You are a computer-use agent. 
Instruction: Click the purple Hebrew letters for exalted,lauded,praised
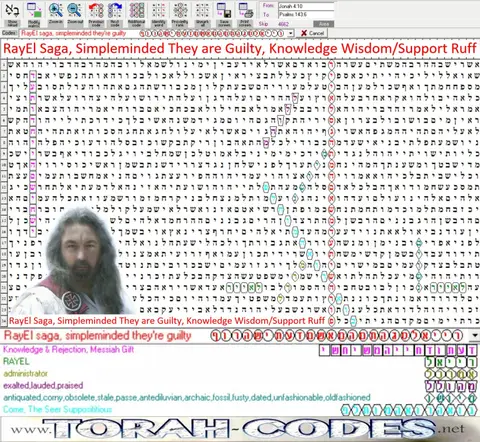pos(451,386)
